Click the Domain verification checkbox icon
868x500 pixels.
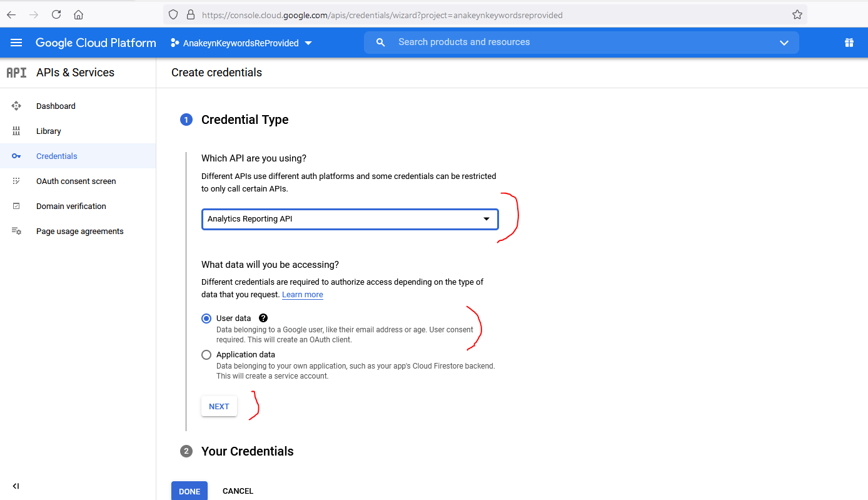click(x=16, y=207)
